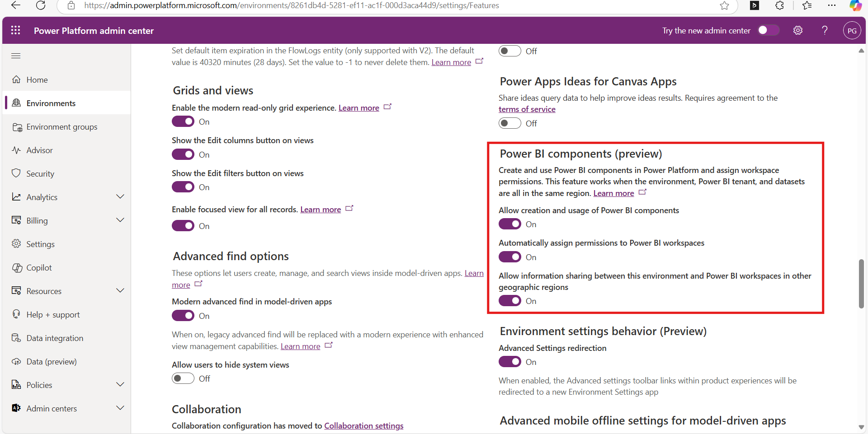Open the settings gear in header

pos(798,30)
